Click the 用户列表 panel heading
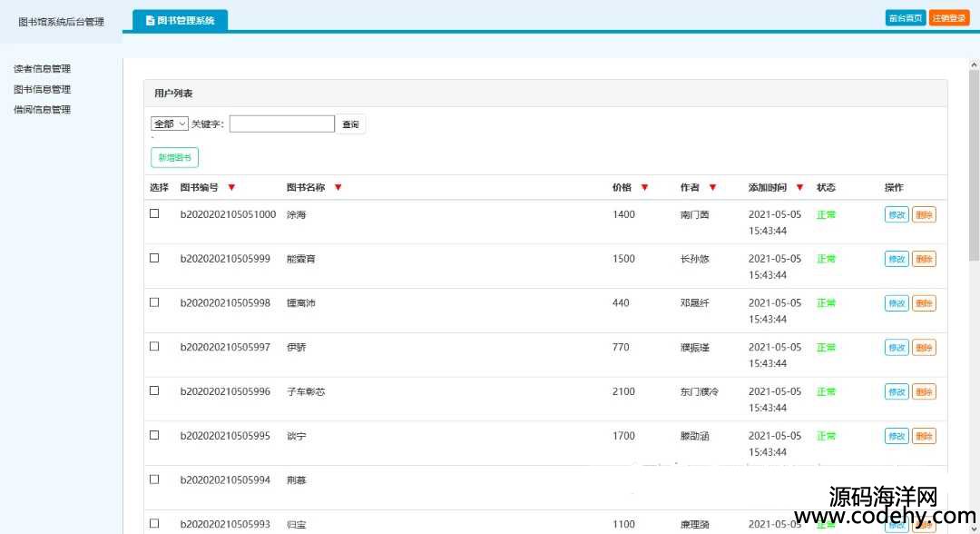The height and width of the screenshot is (534, 980). pos(173,94)
